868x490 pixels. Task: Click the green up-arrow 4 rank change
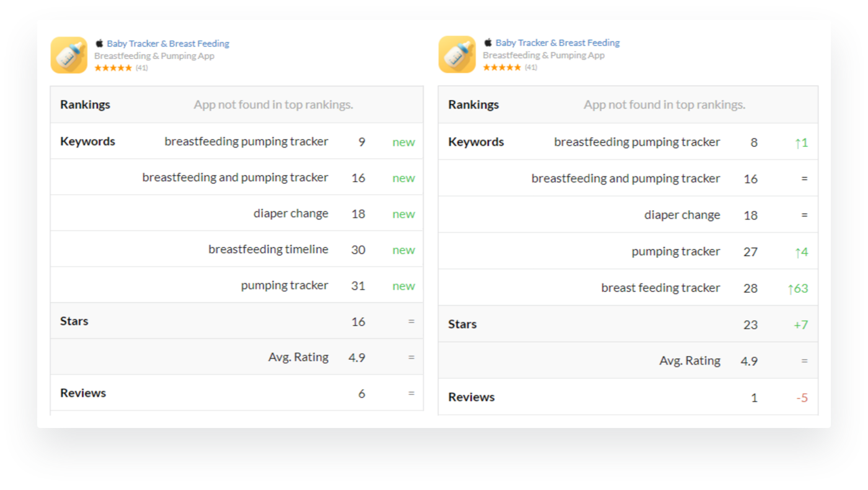coord(801,252)
